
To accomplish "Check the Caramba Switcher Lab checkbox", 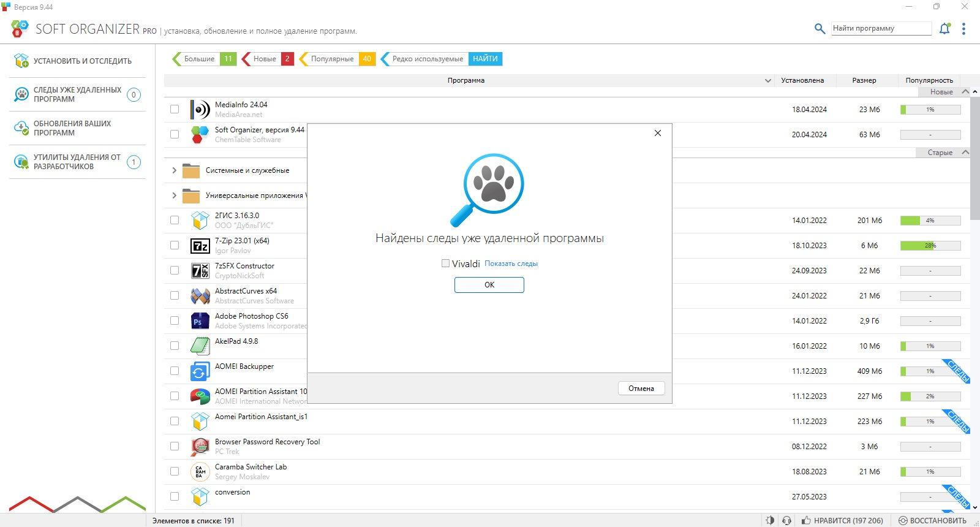I will [x=175, y=471].
